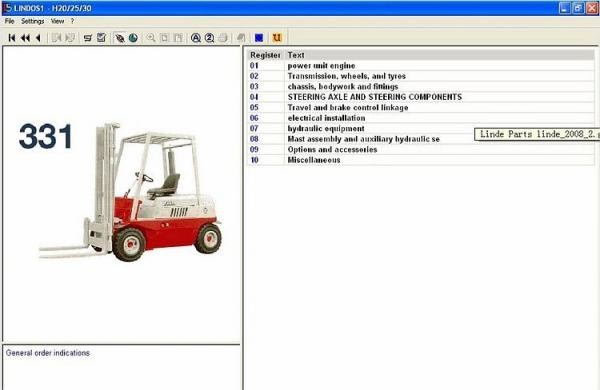
Task: Open register 01 power unit engine
Action: [x=421, y=65]
